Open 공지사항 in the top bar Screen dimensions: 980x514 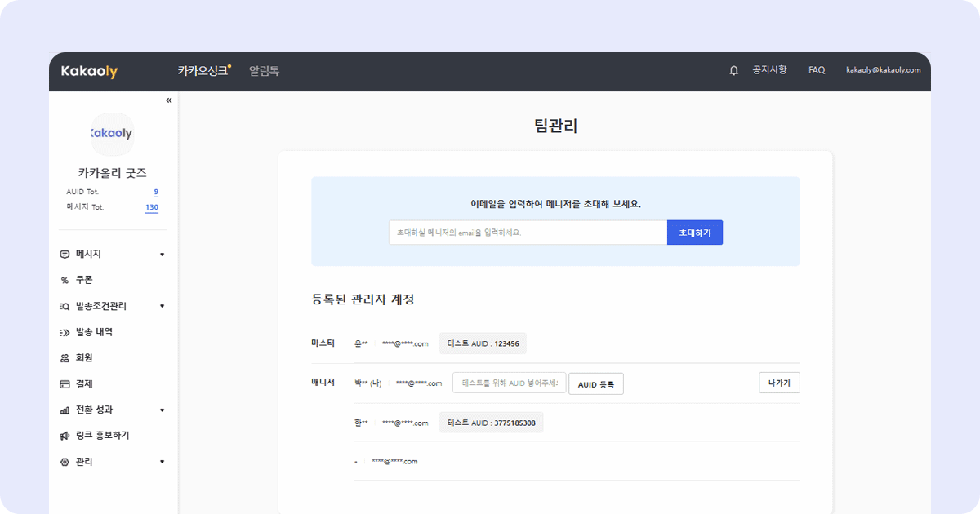coord(769,70)
